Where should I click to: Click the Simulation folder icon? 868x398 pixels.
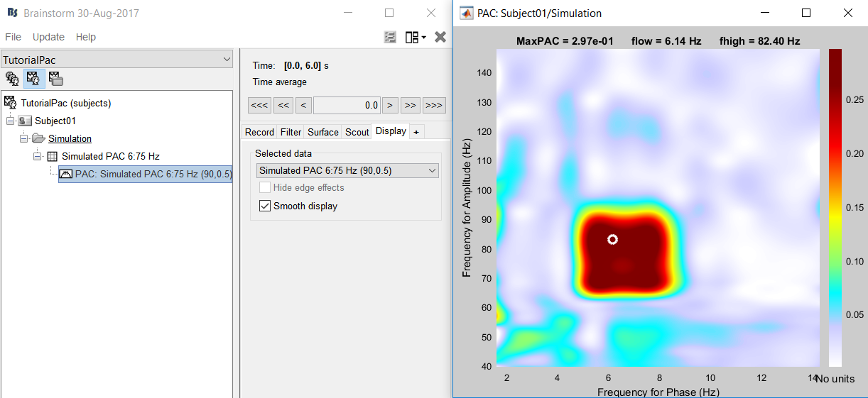click(x=38, y=138)
